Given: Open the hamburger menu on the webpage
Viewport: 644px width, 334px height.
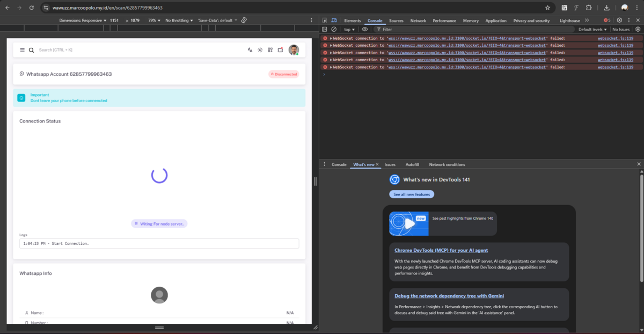Looking at the screenshot, I should [22, 50].
